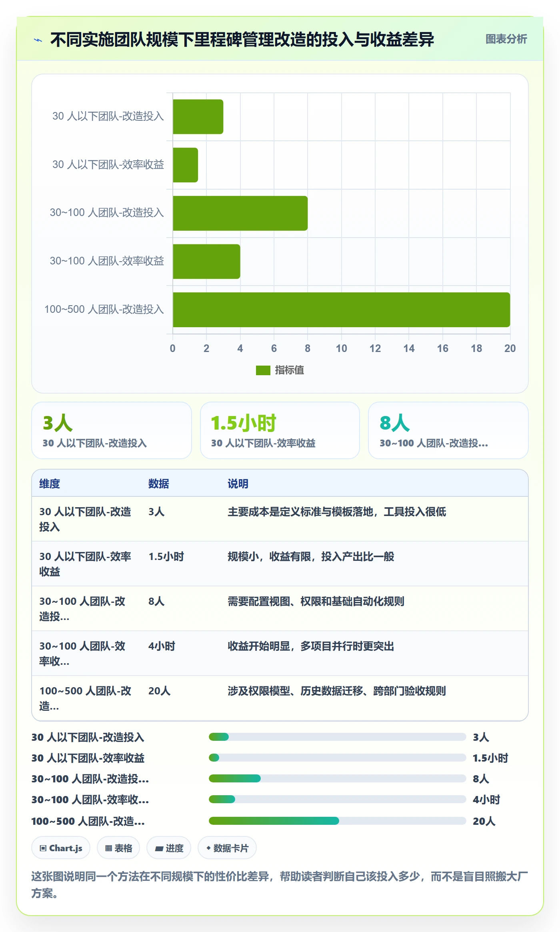Select the 表格 tag

(118, 848)
